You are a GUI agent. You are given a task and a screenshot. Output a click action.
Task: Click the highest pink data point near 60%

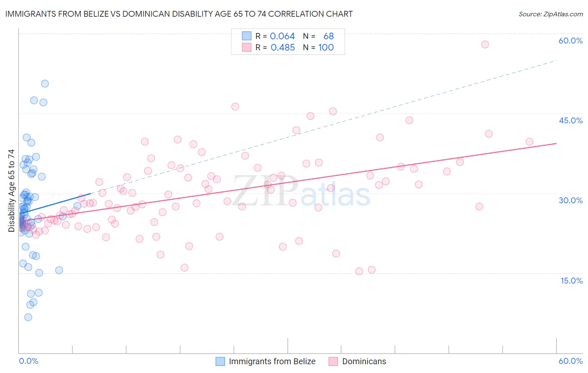point(485,44)
